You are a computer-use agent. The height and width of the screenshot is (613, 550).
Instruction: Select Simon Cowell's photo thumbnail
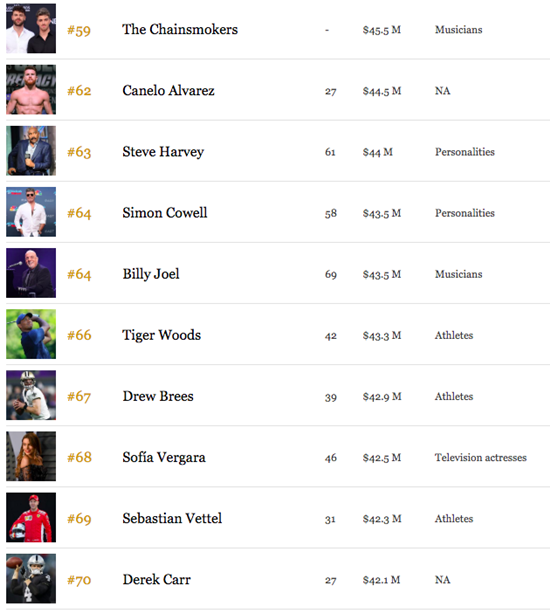[x=31, y=212]
